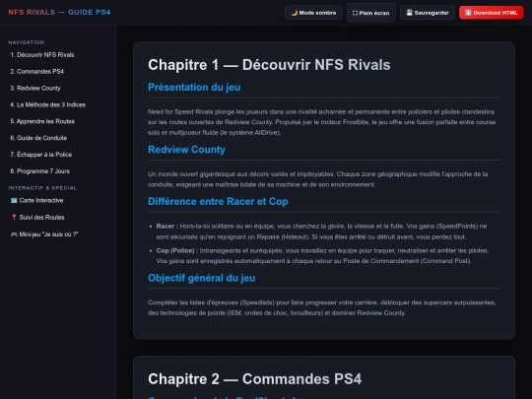Click the NFS RIVALS — GUIDE PS4 title

(59, 12)
